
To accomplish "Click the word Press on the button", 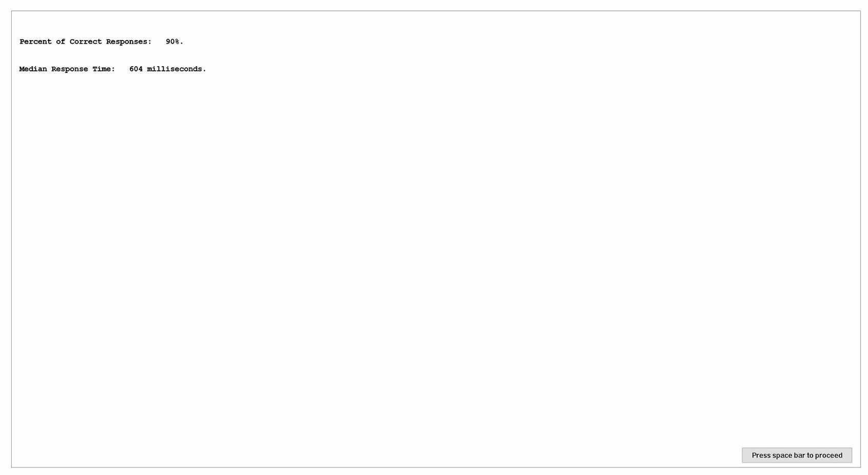I will (761, 455).
